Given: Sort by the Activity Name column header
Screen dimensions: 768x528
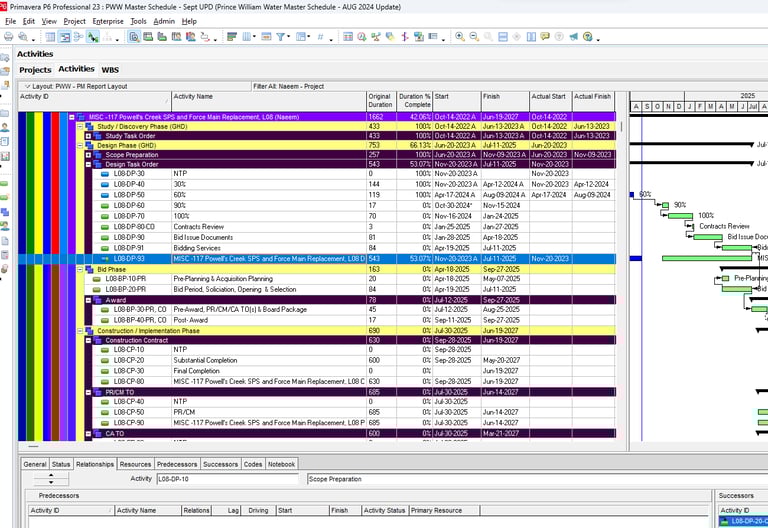Looking at the screenshot, I should click(x=269, y=101).
